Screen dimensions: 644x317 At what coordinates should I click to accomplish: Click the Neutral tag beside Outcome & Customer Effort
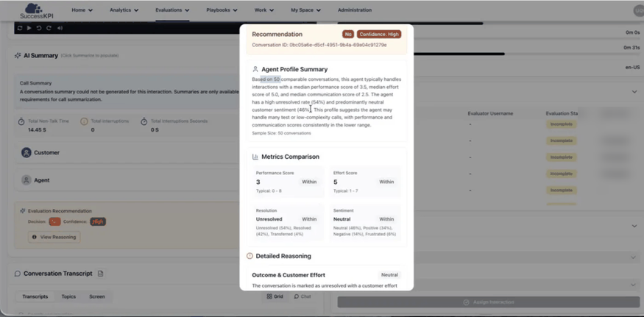tap(389, 275)
